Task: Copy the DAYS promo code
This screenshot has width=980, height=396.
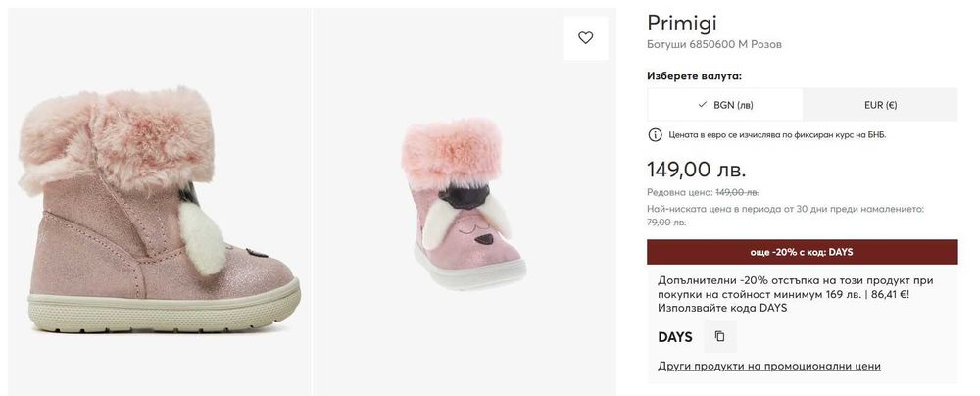Action: pos(719,337)
